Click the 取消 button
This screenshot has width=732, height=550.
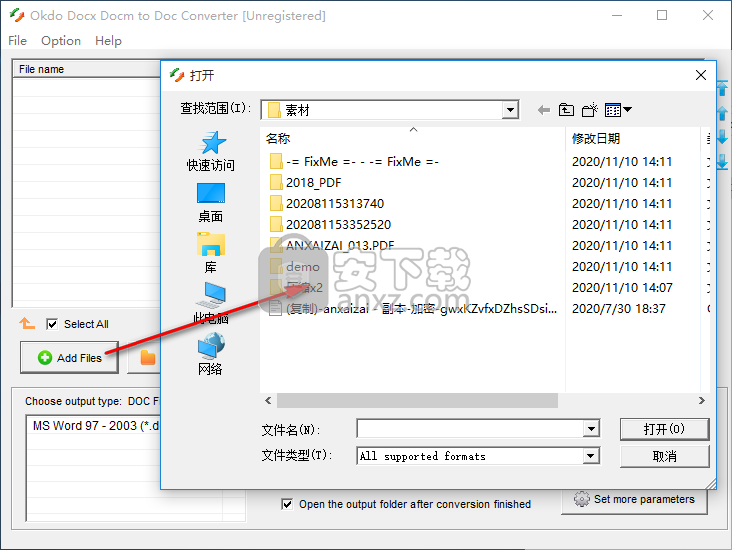tap(664, 456)
